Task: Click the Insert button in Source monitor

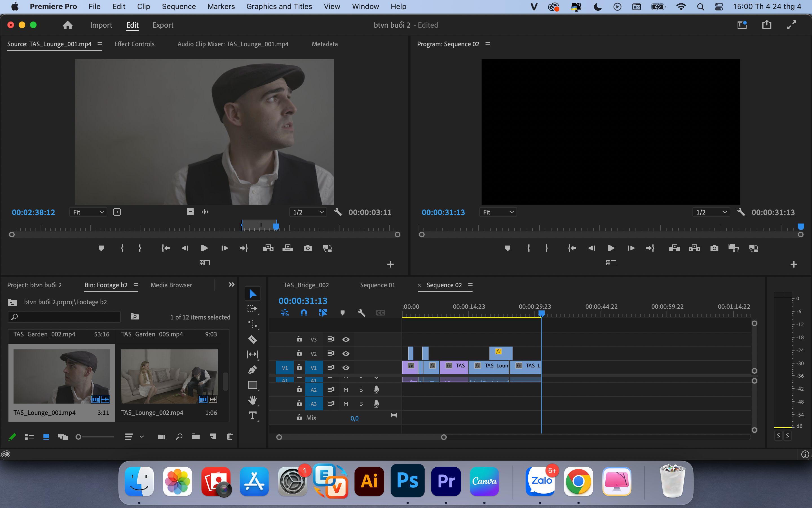Action: click(268, 248)
